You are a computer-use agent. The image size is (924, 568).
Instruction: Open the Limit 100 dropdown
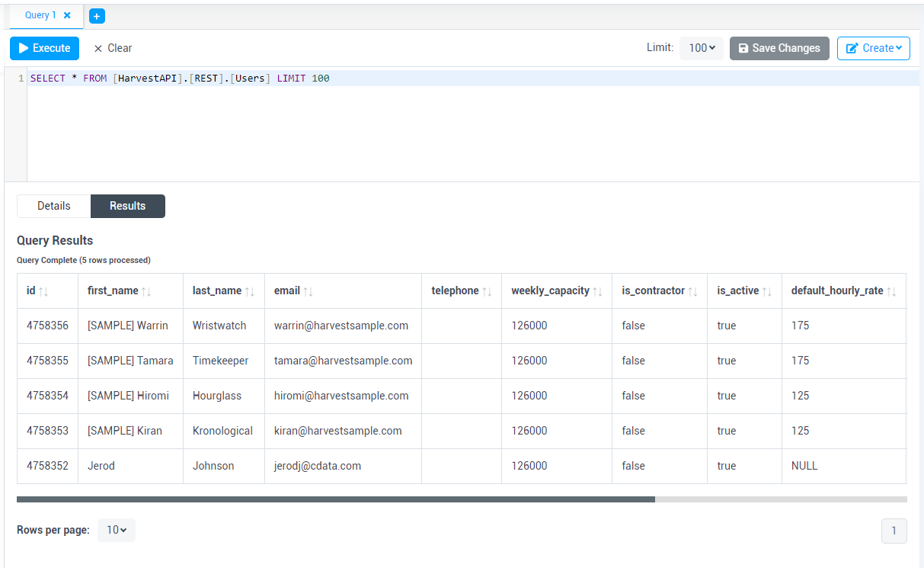pos(702,48)
